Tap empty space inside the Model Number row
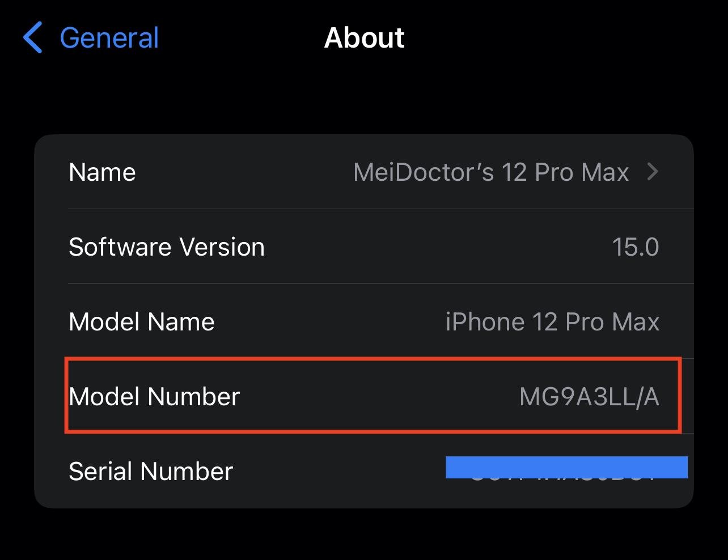728x560 pixels. (380, 397)
